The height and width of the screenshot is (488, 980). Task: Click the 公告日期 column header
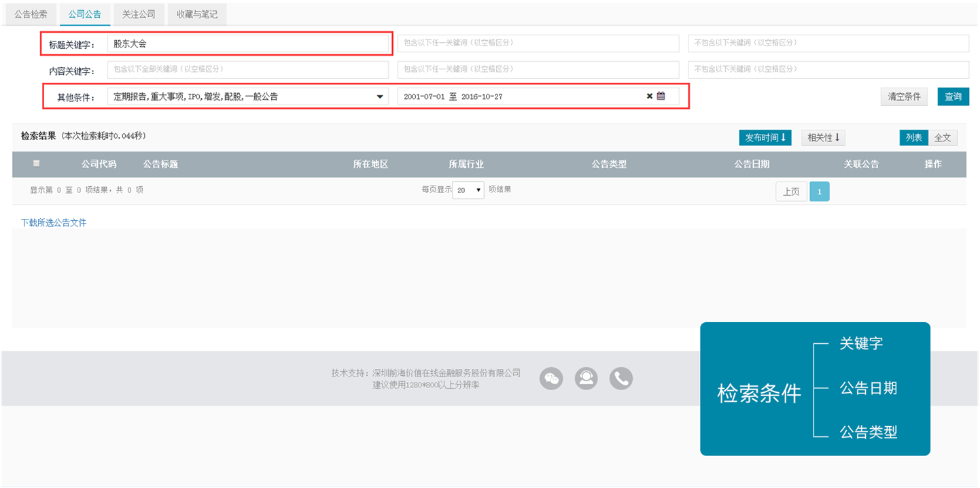point(752,164)
